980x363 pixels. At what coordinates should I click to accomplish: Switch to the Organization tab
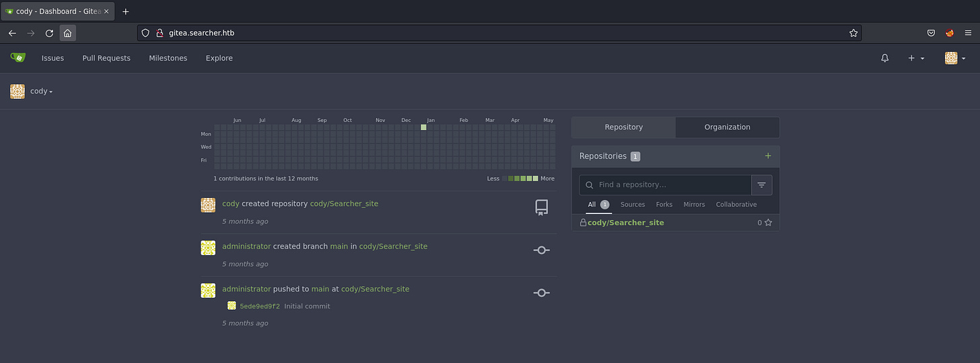click(x=727, y=127)
